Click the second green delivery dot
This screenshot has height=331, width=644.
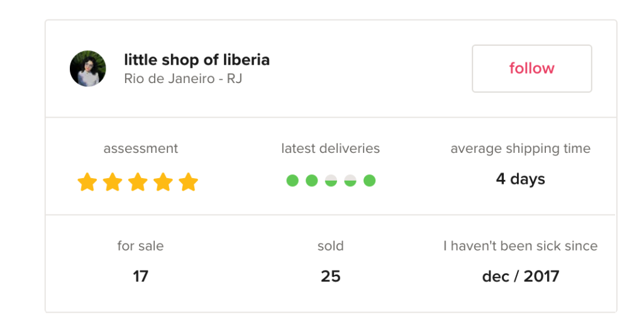312,181
